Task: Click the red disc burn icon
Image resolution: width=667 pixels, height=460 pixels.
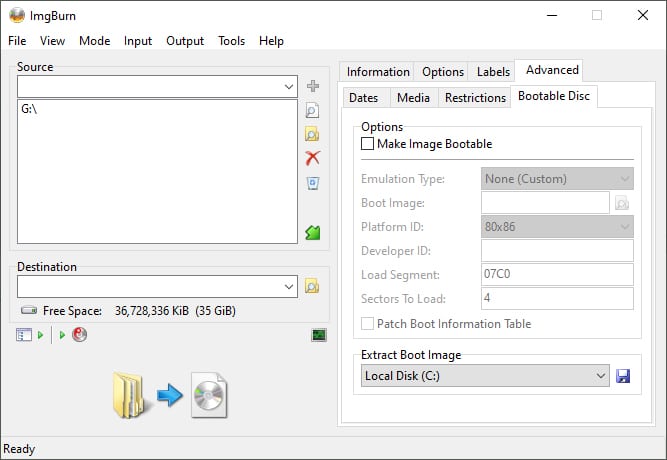Action: point(80,334)
